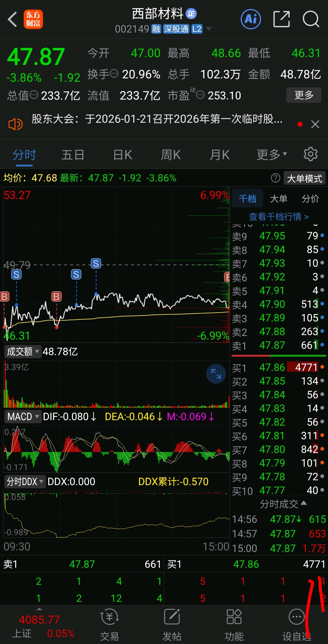Open the 更多 chart period dropdown
328x644 pixels.
272,155
